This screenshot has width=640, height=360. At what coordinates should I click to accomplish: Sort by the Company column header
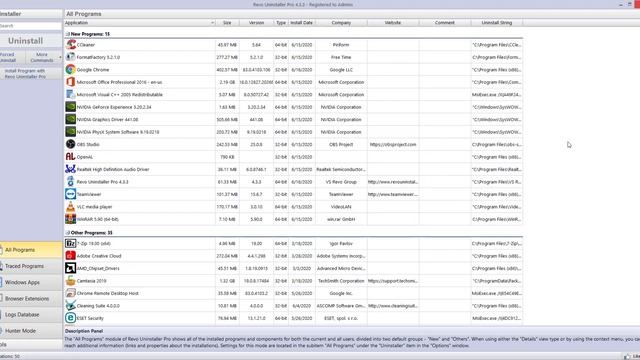point(341,23)
